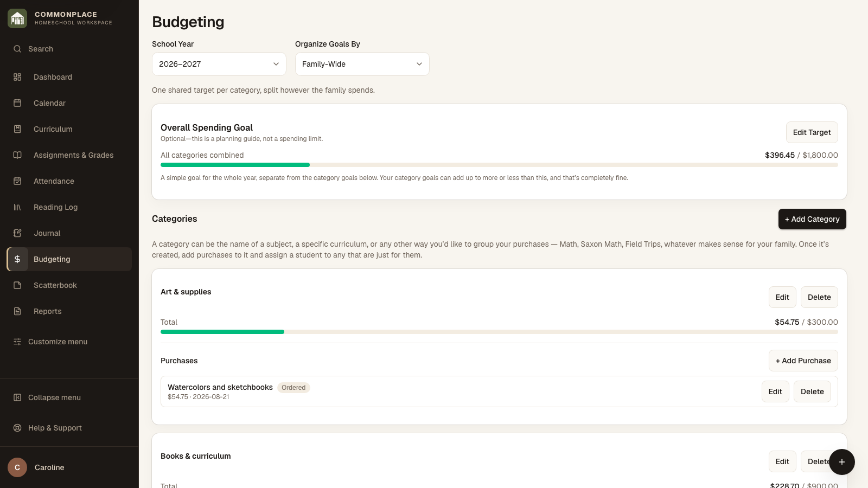Delete the Watercolors and sketchbooks purchase
This screenshot has height=488, width=868.
coord(812,391)
